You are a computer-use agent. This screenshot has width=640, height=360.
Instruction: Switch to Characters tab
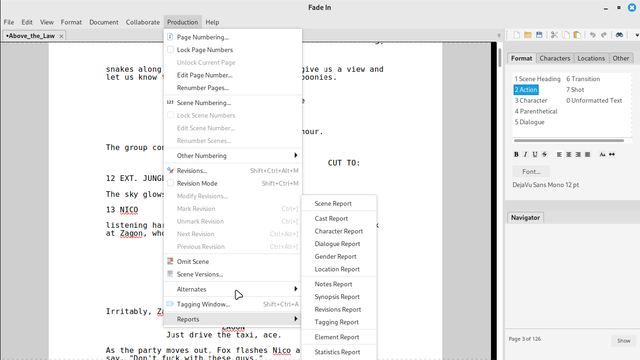point(555,58)
